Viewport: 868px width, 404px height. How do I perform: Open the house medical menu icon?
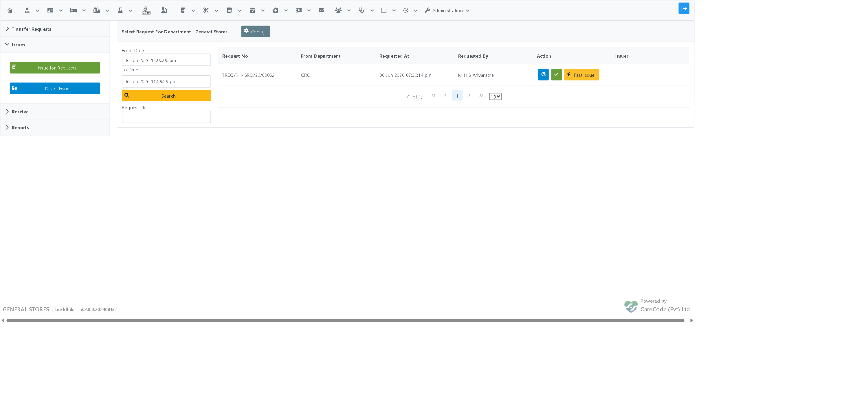click(x=276, y=10)
